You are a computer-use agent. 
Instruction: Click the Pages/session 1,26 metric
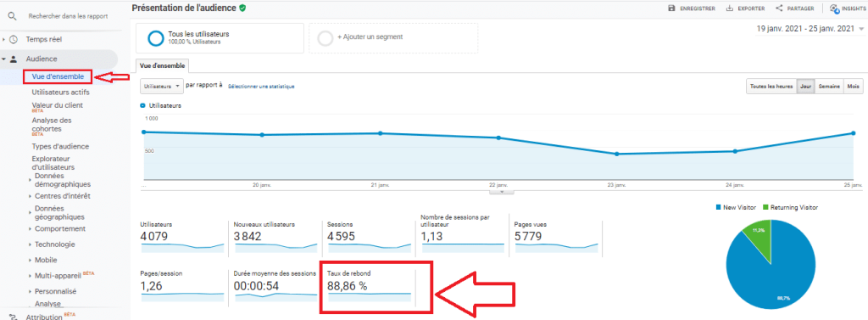[x=182, y=285]
